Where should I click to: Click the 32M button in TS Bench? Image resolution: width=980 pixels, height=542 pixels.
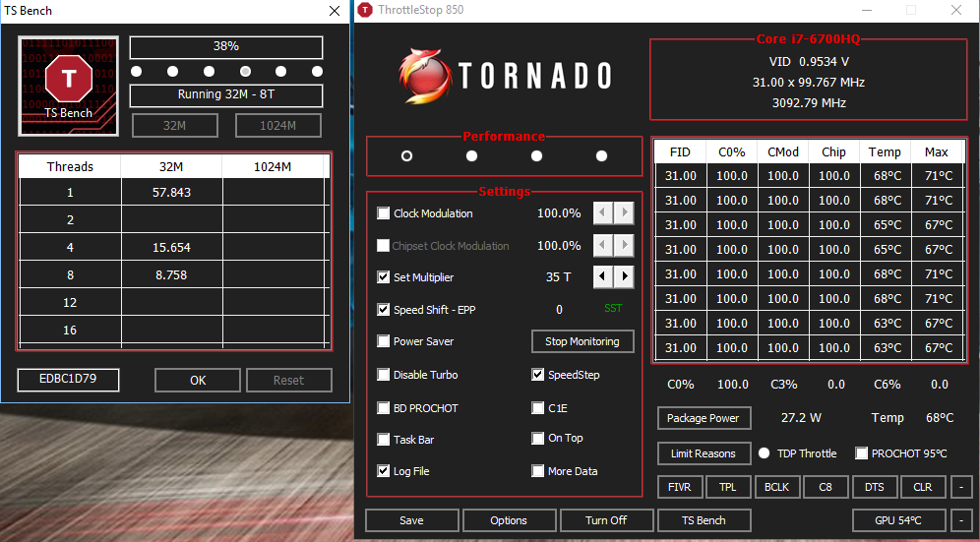point(175,126)
